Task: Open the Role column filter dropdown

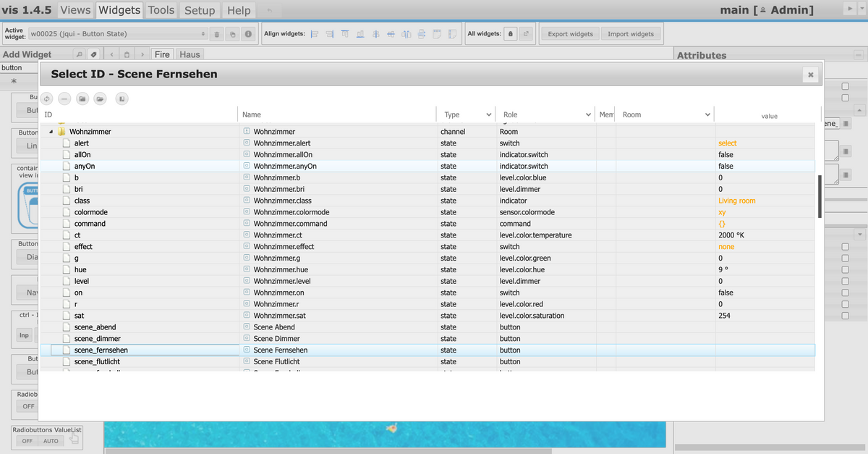Action: [x=588, y=115]
